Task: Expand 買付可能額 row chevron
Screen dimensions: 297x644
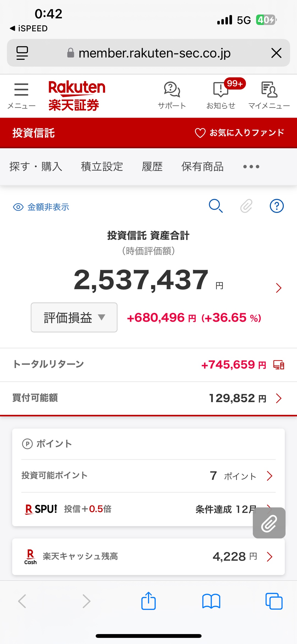Action: [x=279, y=398]
